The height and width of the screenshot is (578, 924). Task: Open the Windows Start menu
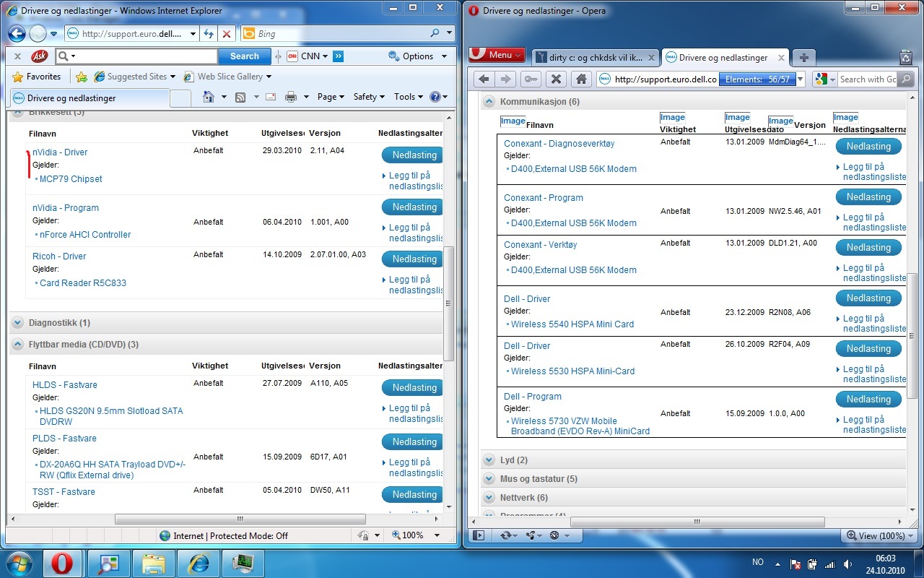pyautogui.click(x=19, y=562)
